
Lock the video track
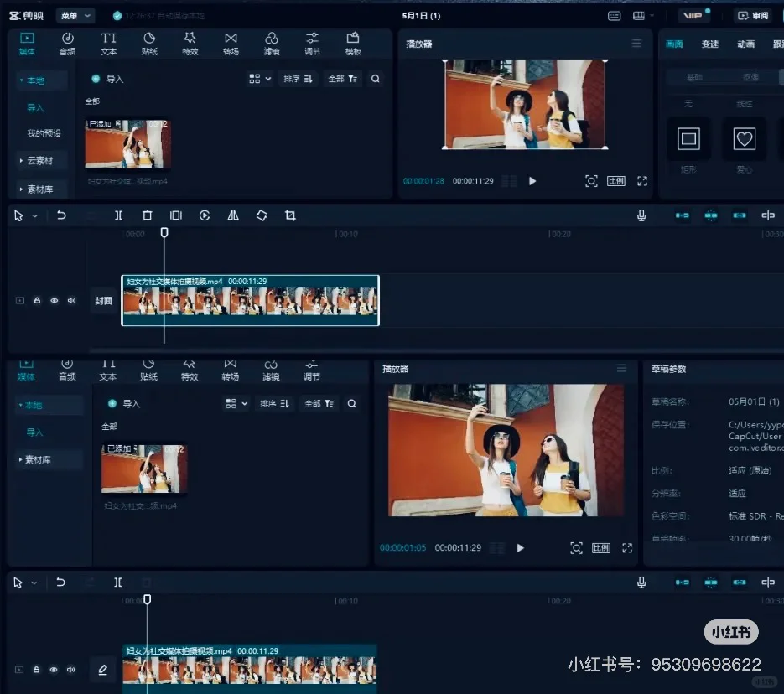(36, 300)
